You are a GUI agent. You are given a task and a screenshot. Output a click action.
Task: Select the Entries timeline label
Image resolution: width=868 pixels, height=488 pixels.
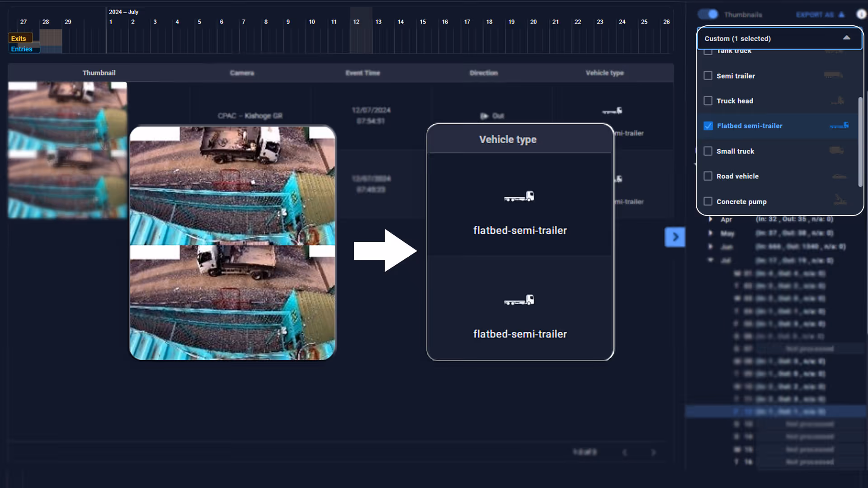22,49
